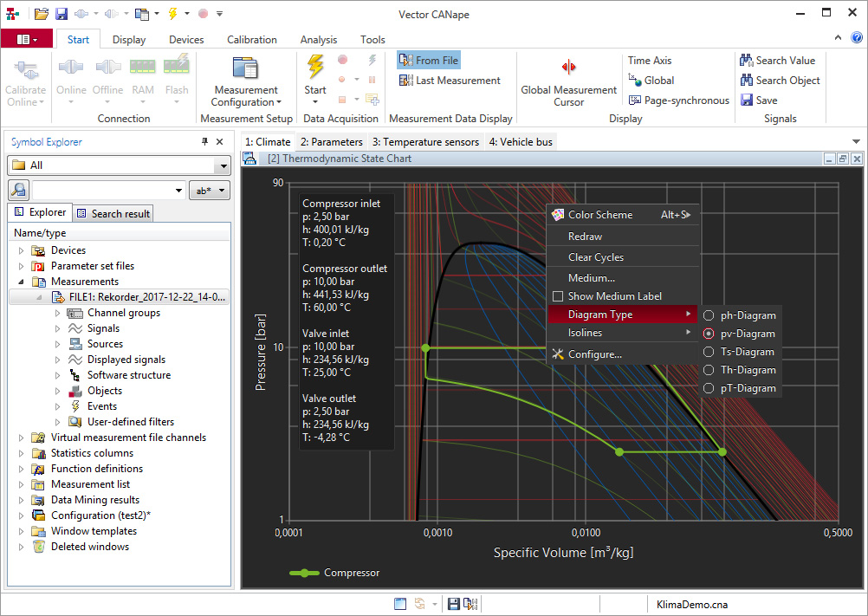Switch to the 2: Parameters page tab
Image resolution: width=868 pixels, height=616 pixels.
pyautogui.click(x=332, y=142)
